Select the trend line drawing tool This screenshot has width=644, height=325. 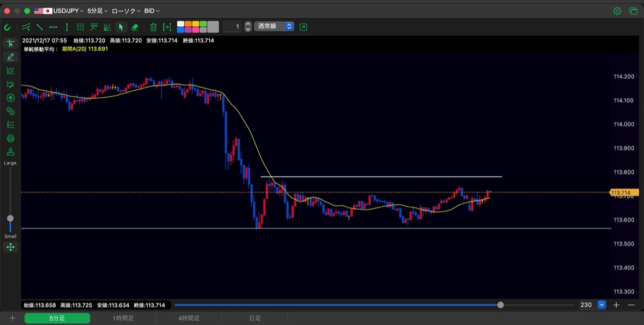coord(40,27)
